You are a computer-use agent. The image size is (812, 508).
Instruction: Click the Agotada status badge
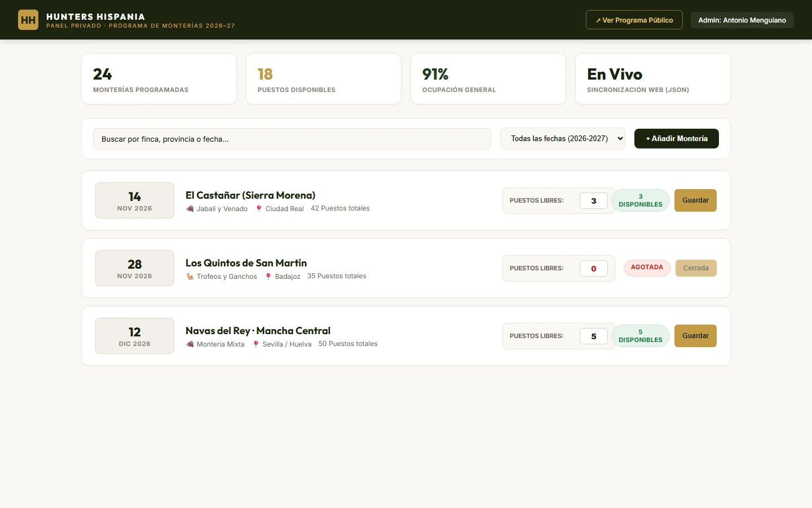coord(647,268)
